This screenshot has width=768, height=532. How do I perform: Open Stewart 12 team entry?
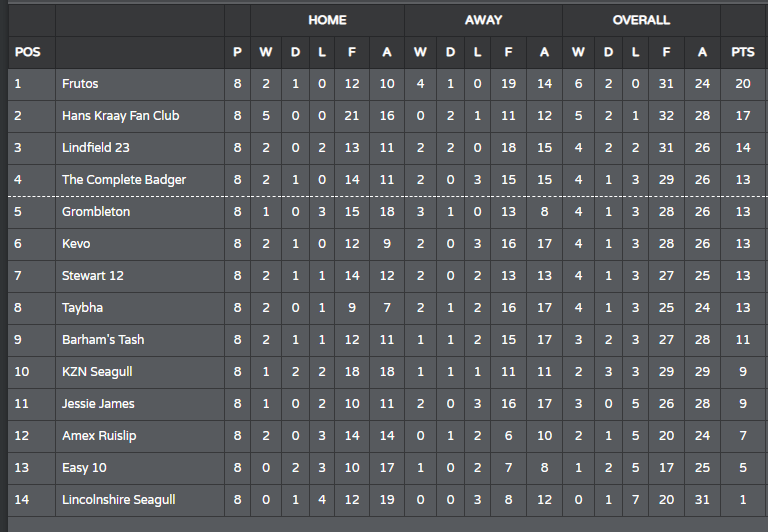click(x=93, y=276)
